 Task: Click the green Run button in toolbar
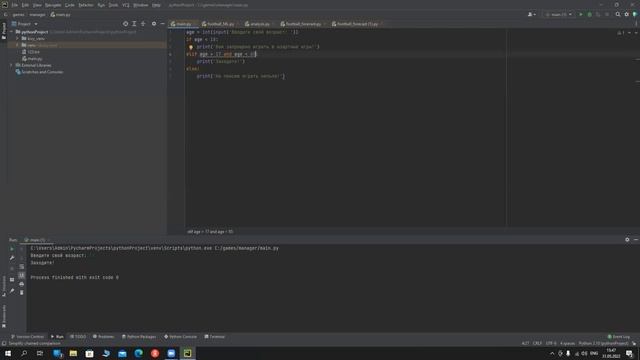pos(581,14)
